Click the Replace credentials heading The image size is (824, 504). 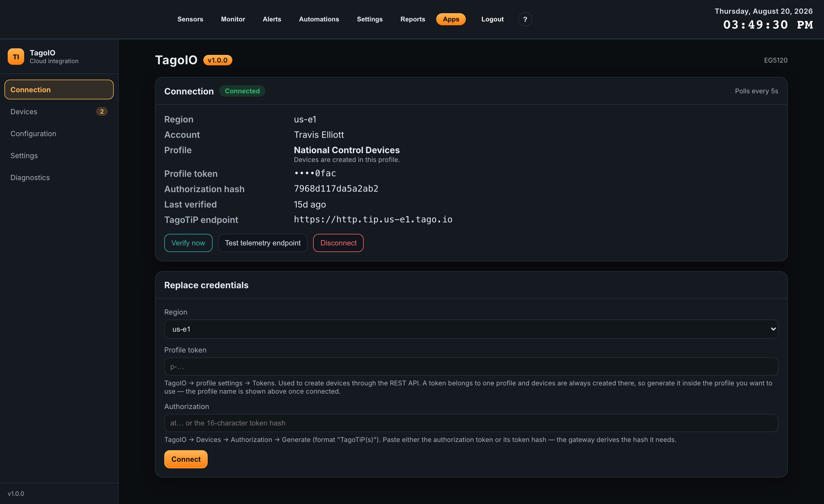click(206, 285)
